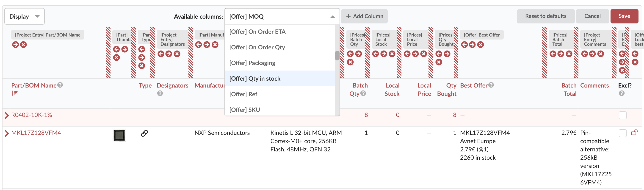Remove the Part Thumbnail column
Image resolution: width=644 pixels, height=190 pixels.
tap(116, 58)
